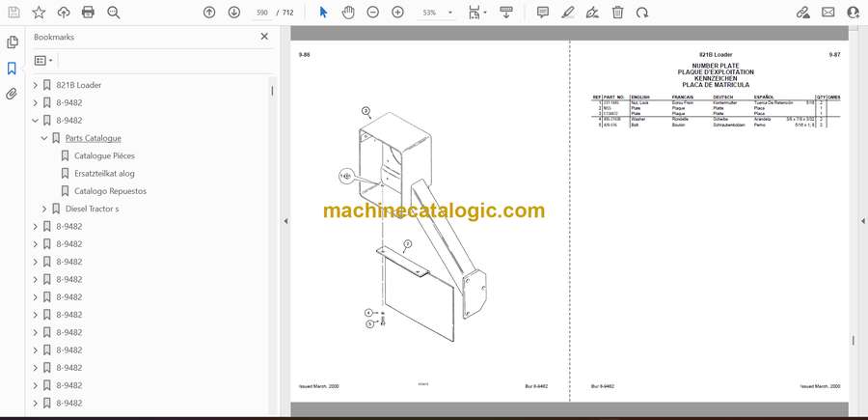Open the Catalogue Piéces bookmark
Viewport: 868px width, 420px height.
coord(104,156)
